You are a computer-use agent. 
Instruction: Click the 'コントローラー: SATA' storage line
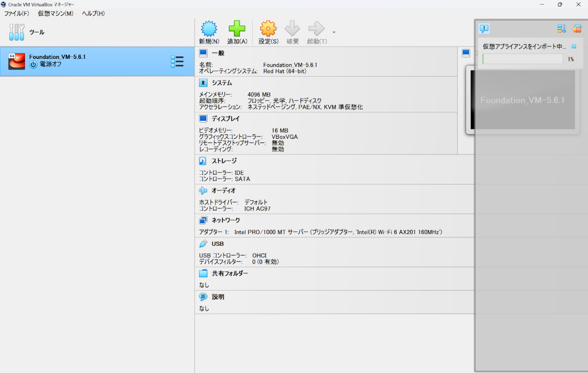coord(225,179)
